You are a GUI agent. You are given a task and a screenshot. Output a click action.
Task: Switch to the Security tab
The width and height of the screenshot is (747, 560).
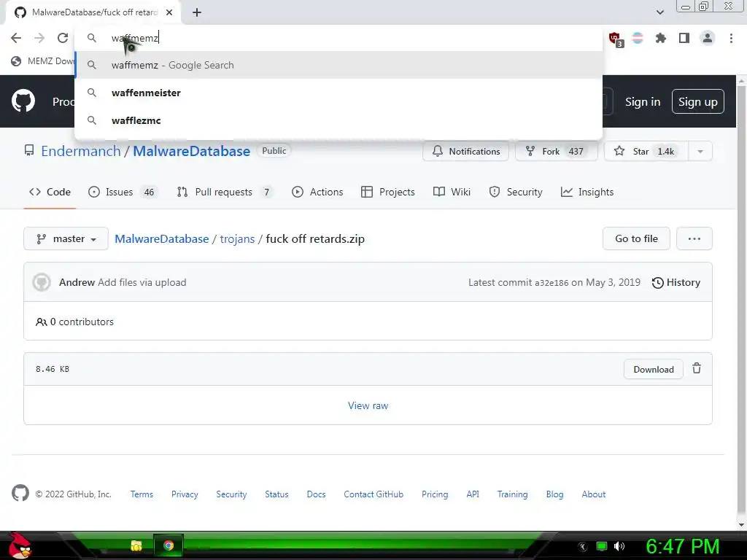(x=516, y=192)
